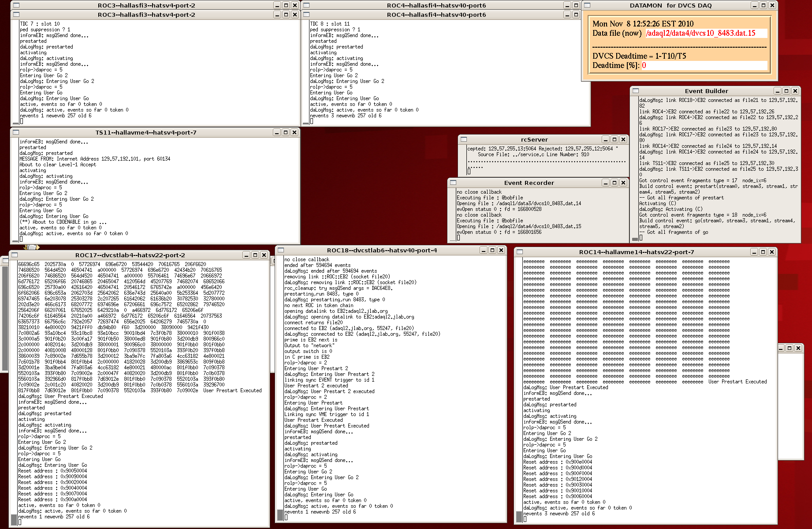This screenshot has height=529, width=812.
Task: Click the Event Builder terminal scrollbar thumb
Action: coord(635,239)
